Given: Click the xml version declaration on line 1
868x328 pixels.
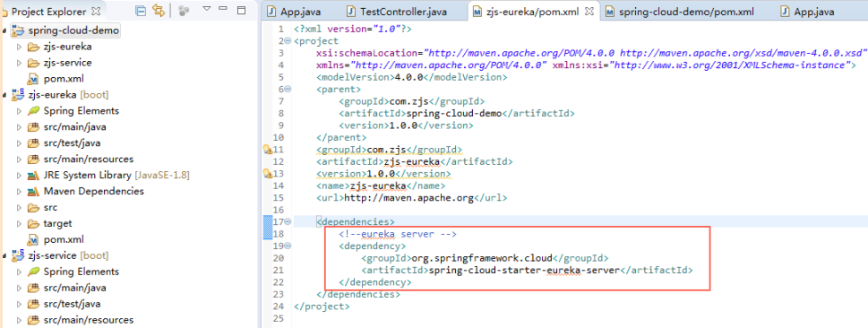Looking at the screenshot, I should coord(353,29).
